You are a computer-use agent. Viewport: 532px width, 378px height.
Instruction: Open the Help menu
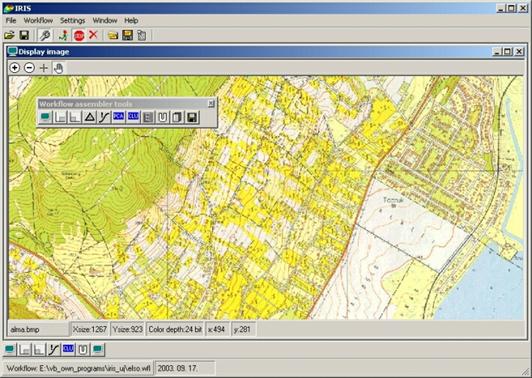(x=131, y=21)
